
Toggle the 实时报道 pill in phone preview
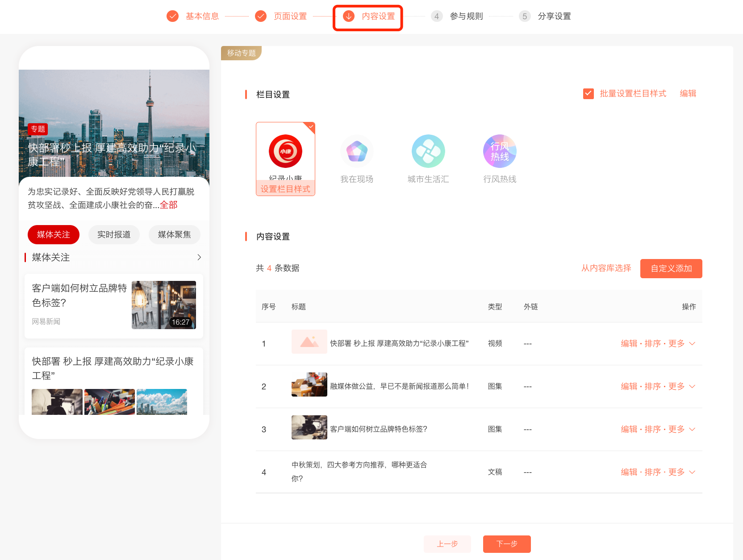pyautogui.click(x=114, y=235)
